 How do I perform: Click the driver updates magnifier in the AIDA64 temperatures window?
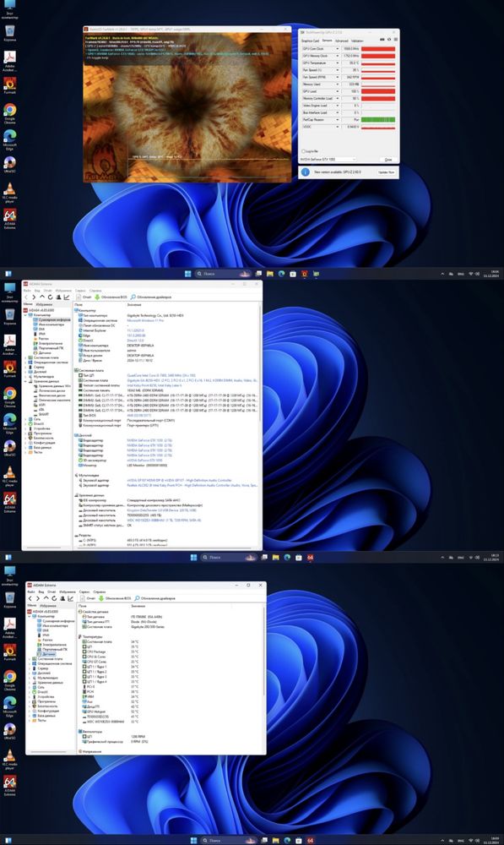pyautogui.click(x=138, y=598)
